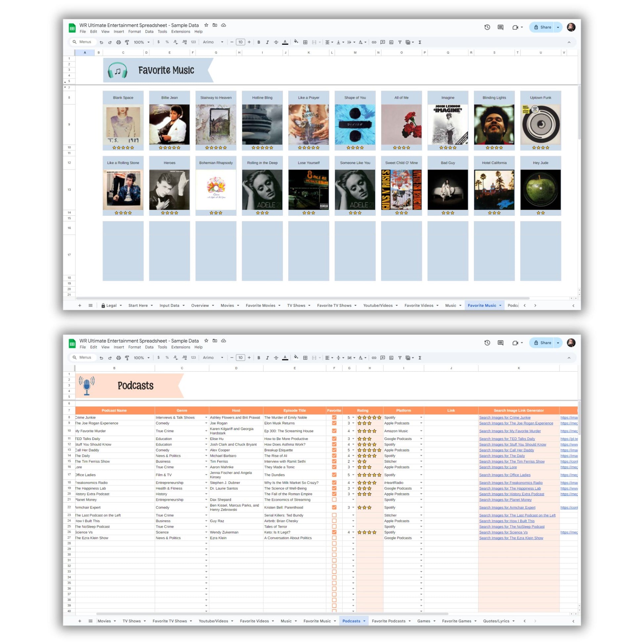Select the fill color paint bucket in top toolbar
This screenshot has height=644, width=644.
296,42
